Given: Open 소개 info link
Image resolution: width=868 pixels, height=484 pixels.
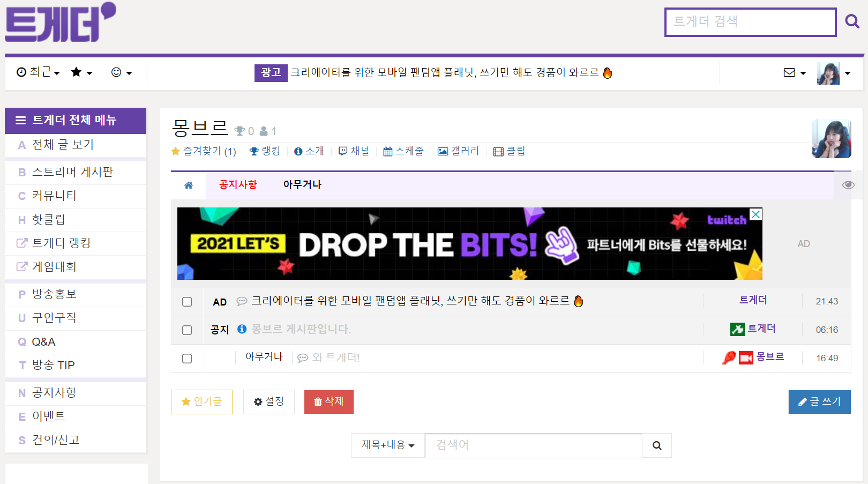Looking at the screenshot, I should point(309,151).
